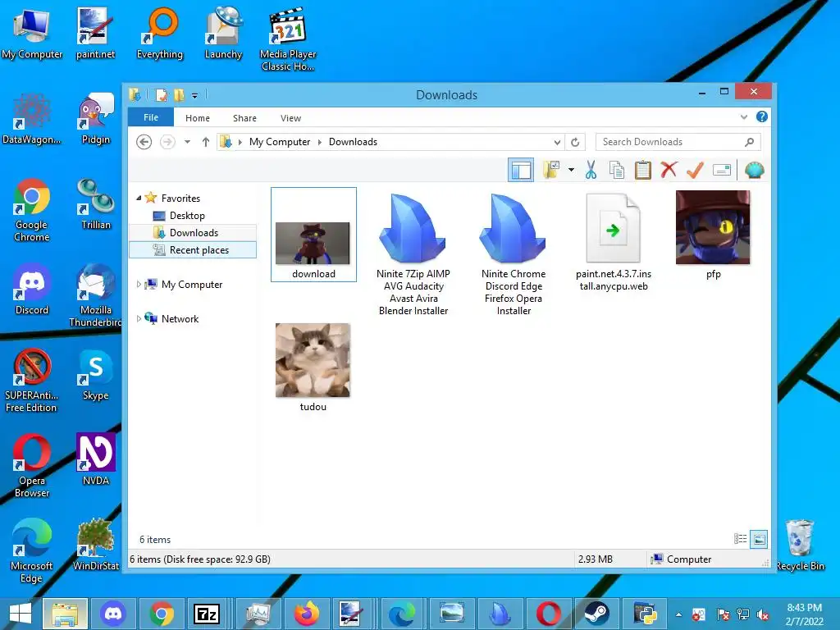
Task: Open the Home ribbon tab
Action: click(x=198, y=118)
